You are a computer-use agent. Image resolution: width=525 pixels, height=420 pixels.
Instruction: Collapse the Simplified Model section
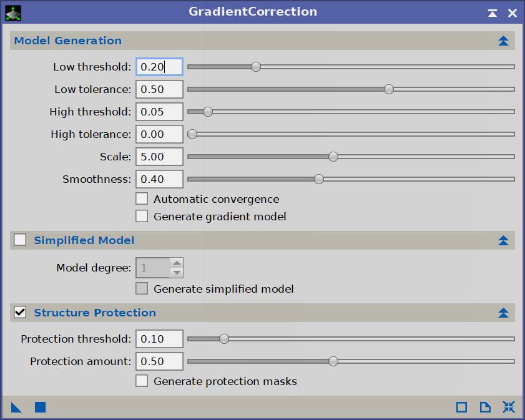tap(503, 240)
